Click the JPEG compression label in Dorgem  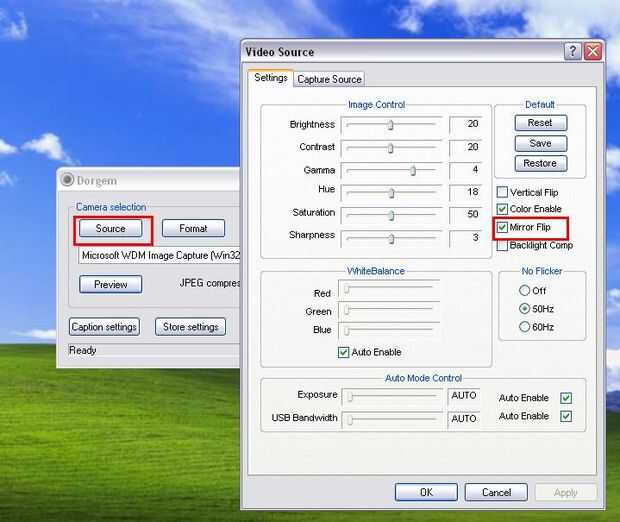(210, 283)
